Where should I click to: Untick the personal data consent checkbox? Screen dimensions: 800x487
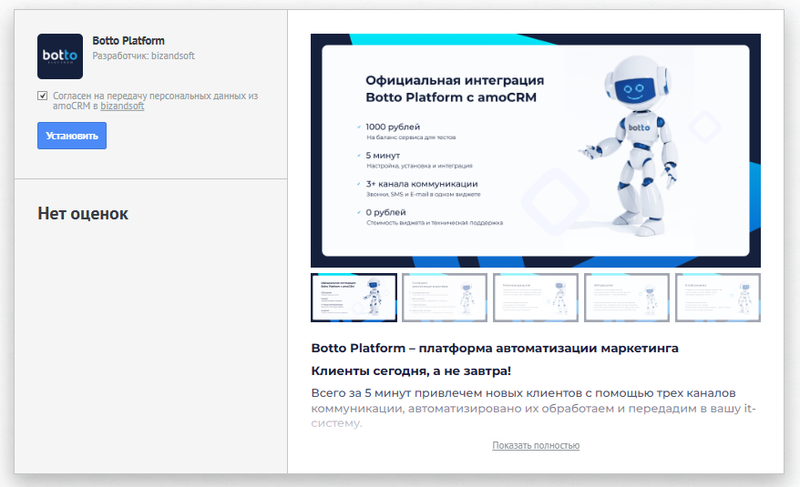tap(42, 95)
